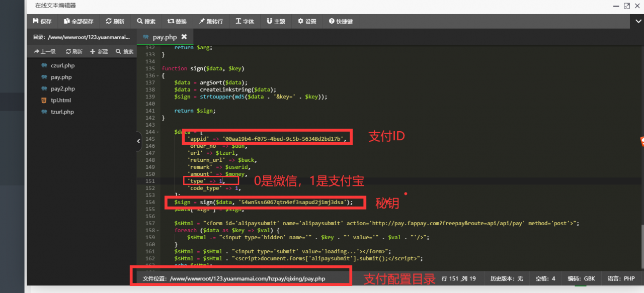Fold the sign function block at line 136
This screenshot has width=644, height=293.
pos(158,75)
